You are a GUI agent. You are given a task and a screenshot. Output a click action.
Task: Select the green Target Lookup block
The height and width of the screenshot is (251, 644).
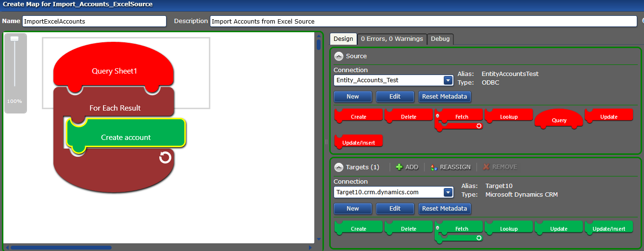509,228
